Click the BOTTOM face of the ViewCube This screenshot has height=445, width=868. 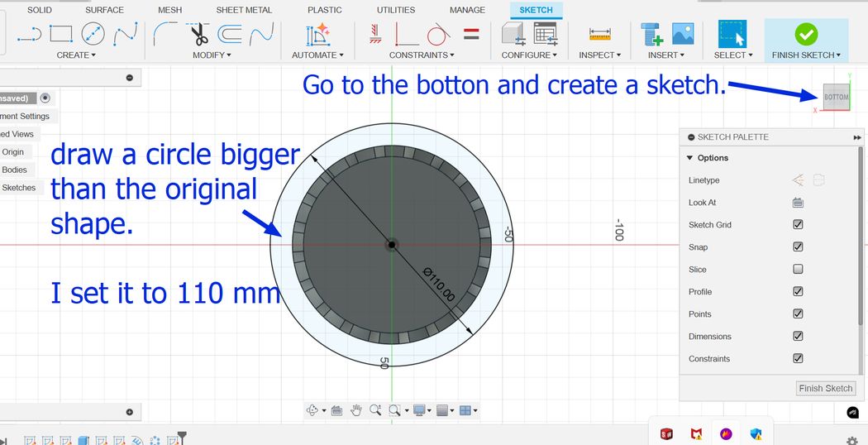pos(836,97)
